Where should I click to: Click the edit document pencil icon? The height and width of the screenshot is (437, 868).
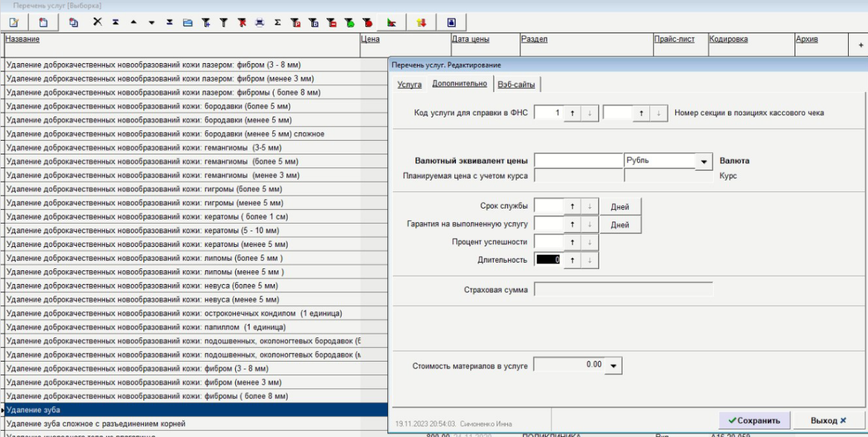[x=14, y=22]
